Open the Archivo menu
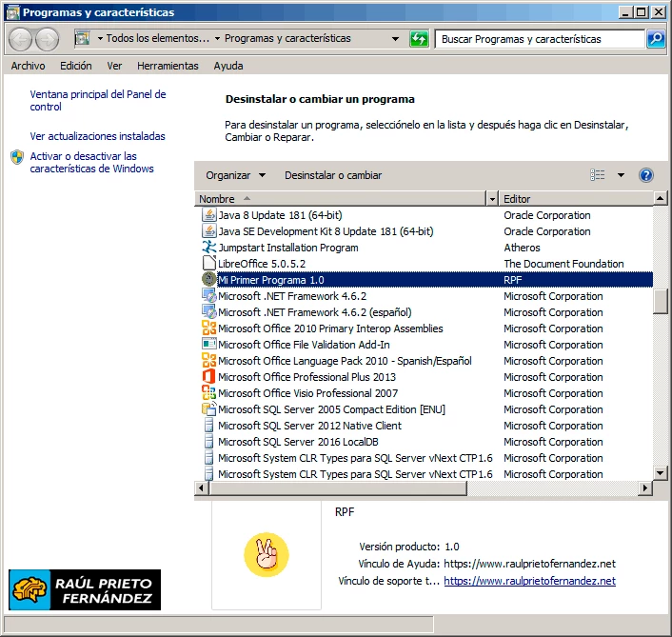This screenshot has width=672, height=637. [28, 66]
